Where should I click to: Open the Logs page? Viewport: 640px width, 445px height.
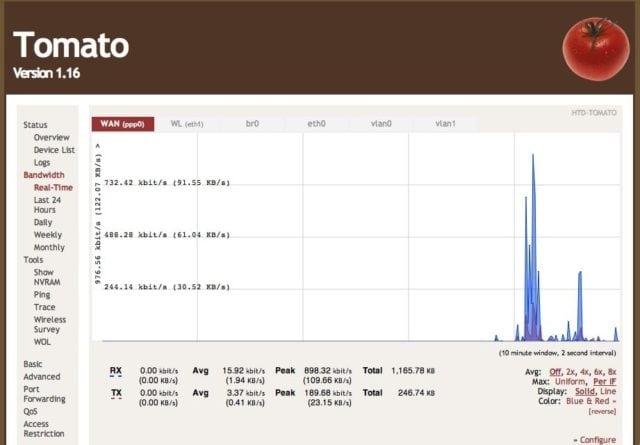42,162
